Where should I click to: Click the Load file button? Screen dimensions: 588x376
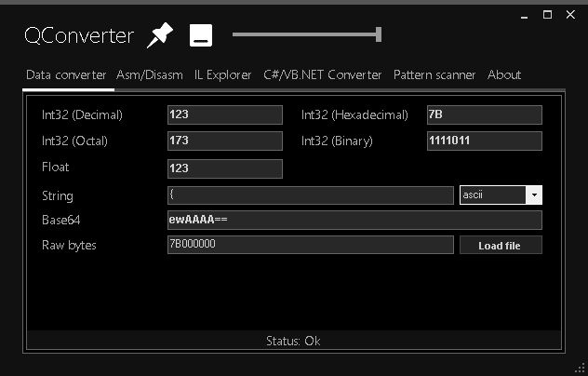(501, 245)
